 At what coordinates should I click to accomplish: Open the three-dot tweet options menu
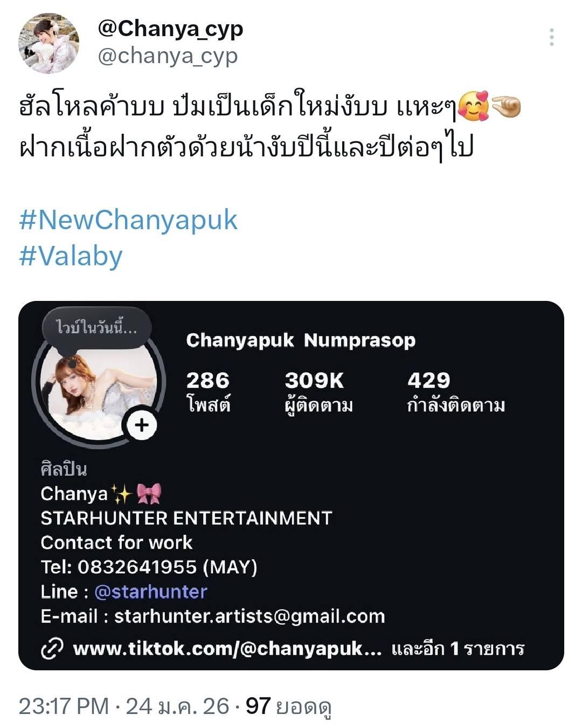coord(551,37)
